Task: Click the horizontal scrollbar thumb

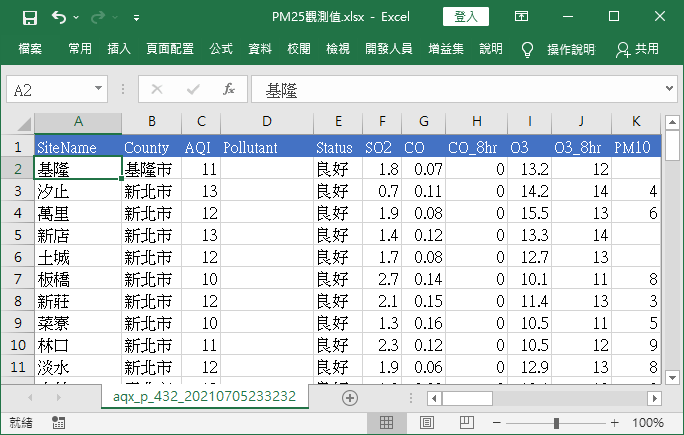Action: tap(467, 398)
